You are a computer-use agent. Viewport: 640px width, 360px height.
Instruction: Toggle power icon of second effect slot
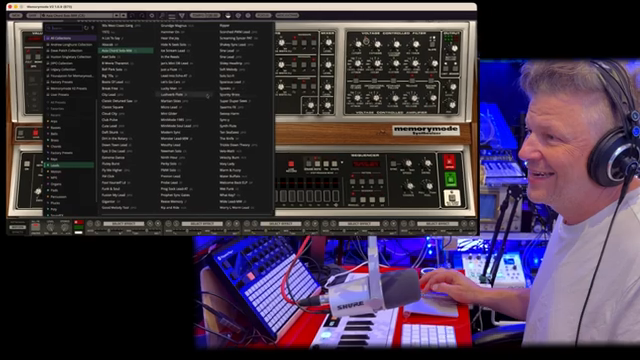coord(169,224)
